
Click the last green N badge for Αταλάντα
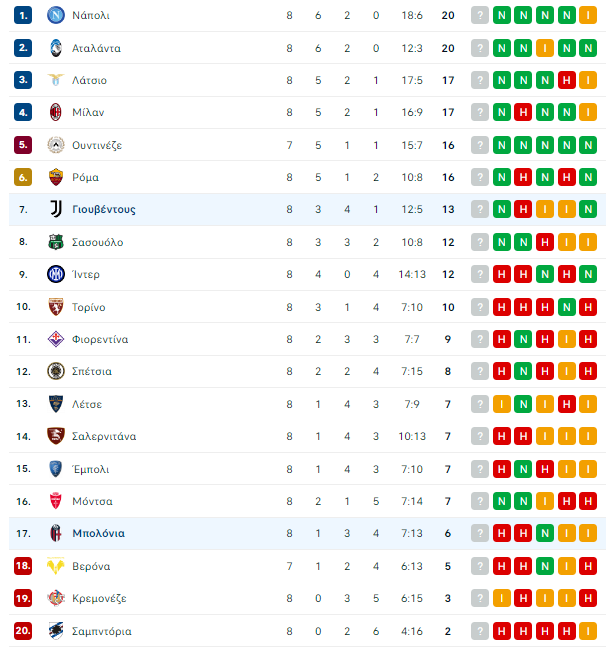(588, 48)
